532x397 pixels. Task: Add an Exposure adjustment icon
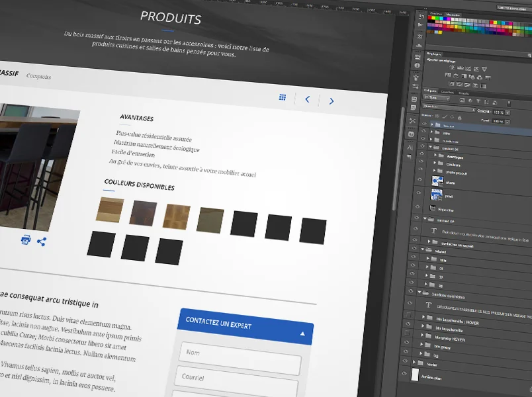click(476, 69)
